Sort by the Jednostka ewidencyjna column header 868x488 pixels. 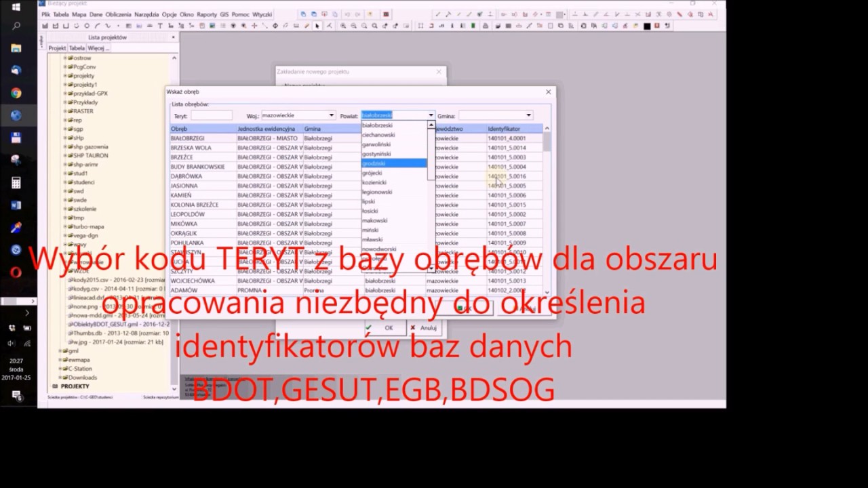269,129
